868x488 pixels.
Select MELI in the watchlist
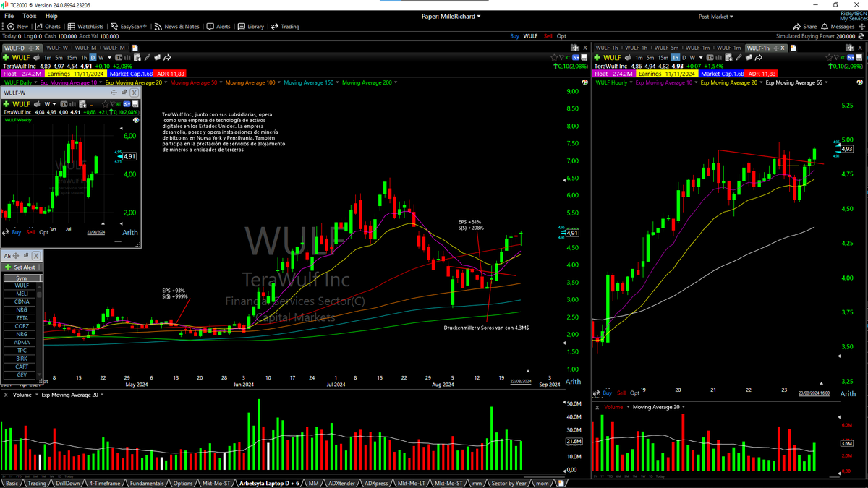coord(22,294)
